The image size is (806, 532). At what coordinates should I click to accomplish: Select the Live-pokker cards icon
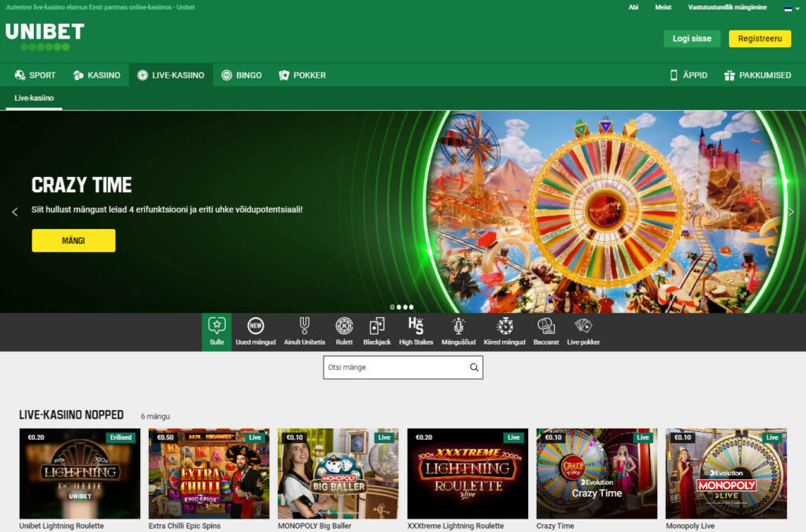click(583, 326)
